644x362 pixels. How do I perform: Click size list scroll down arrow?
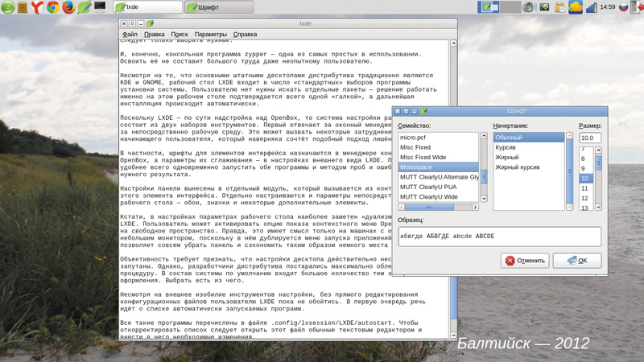[x=598, y=208]
